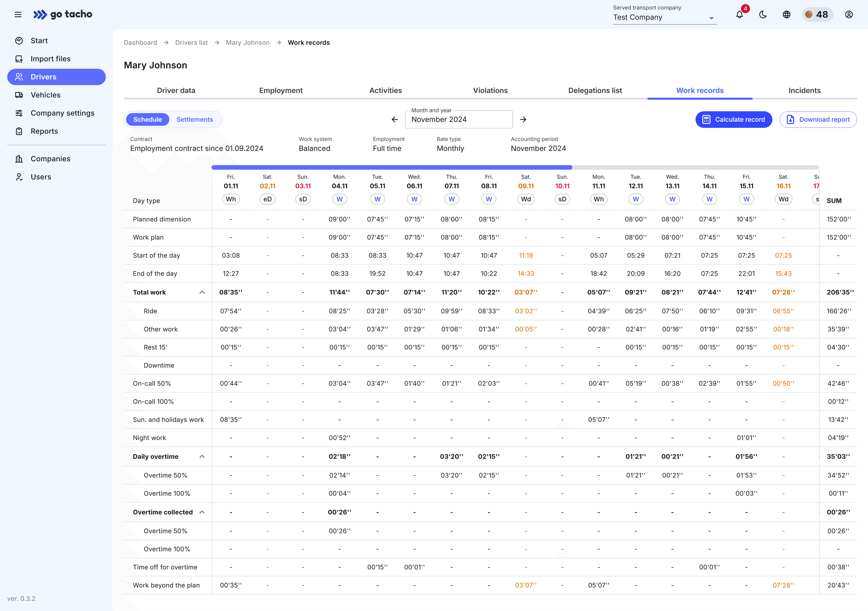This screenshot has width=868, height=611.
Task: Click W day type for 07.11
Action: pos(451,199)
